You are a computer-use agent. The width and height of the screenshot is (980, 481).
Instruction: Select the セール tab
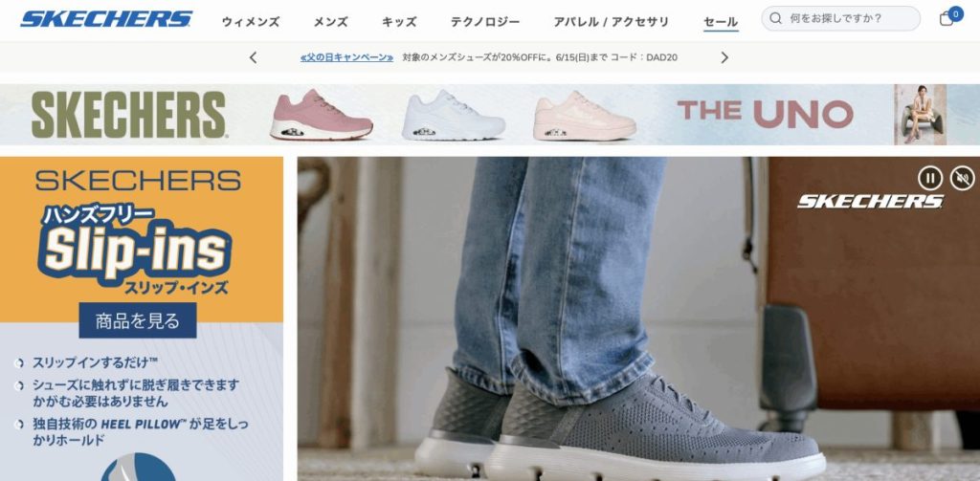[721, 22]
